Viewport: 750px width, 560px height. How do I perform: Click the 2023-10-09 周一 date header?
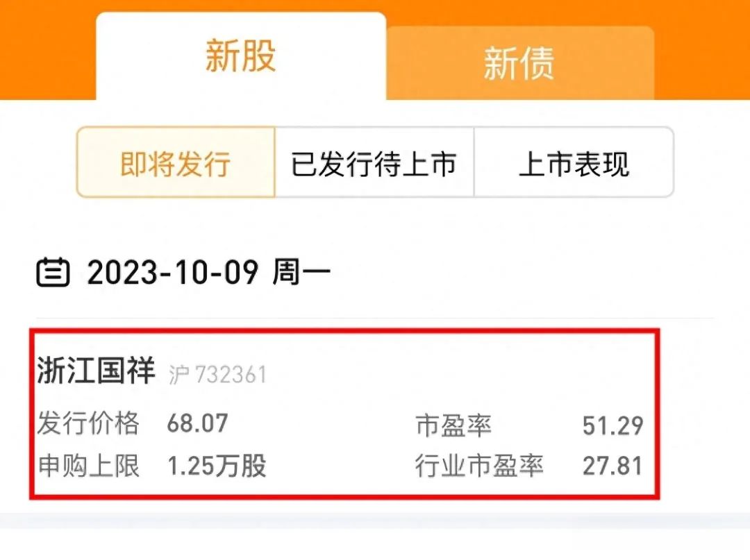pos(208,273)
